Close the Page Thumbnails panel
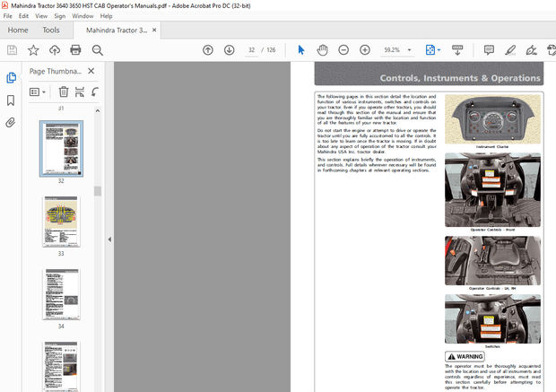Image resolution: width=556 pixels, height=392 pixels. pyautogui.click(x=91, y=71)
